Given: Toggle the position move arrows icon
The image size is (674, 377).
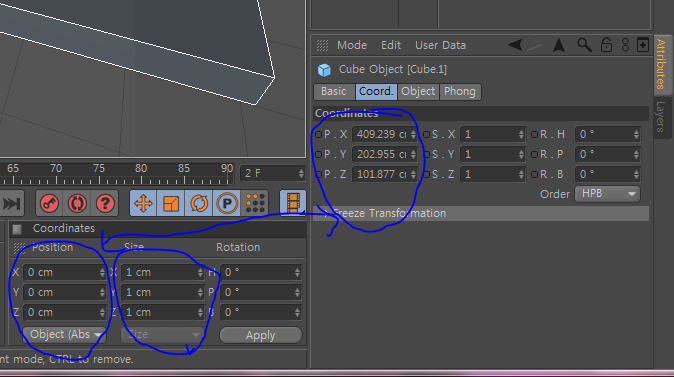Looking at the screenshot, I should pyautogui.click(x=144, y=203).
